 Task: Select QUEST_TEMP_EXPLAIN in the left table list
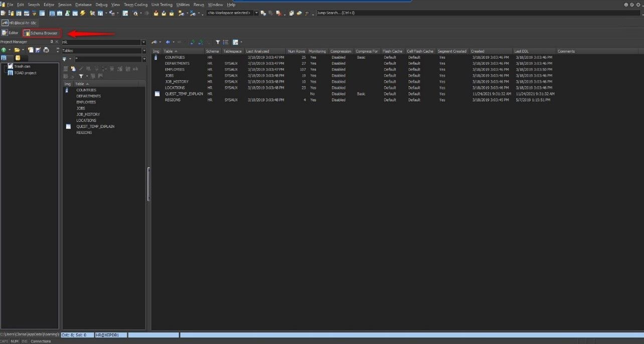coord(95,127)
